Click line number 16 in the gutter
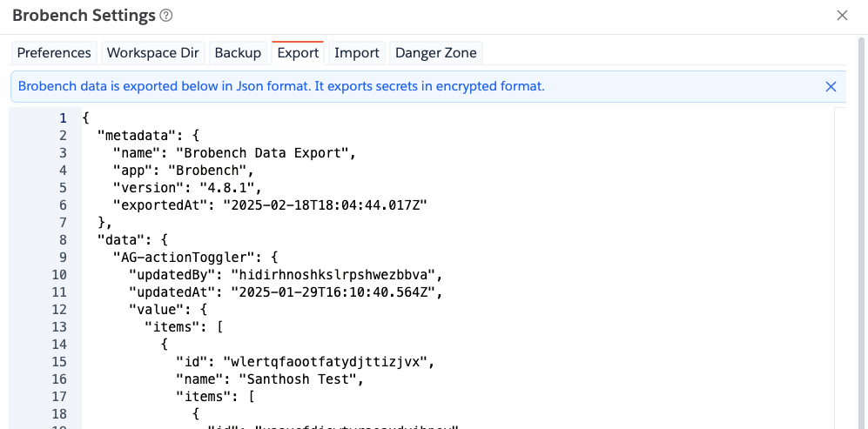868x429 pixels. 59,379
